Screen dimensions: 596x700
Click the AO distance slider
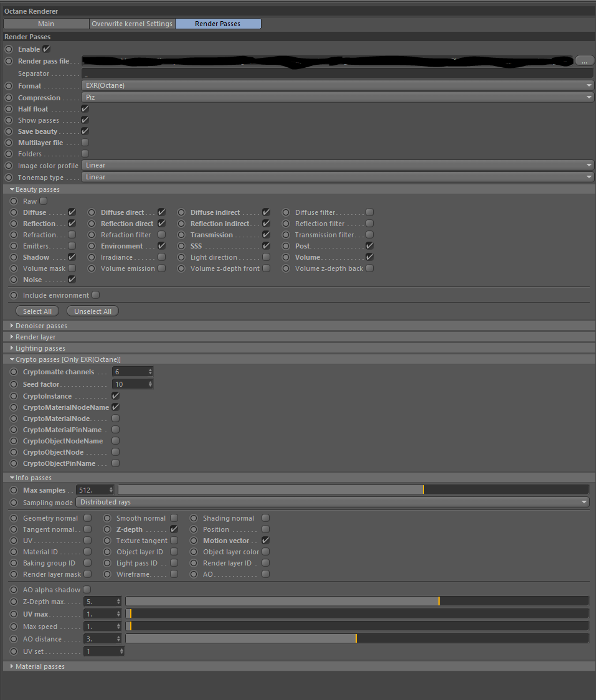(357, 639)
